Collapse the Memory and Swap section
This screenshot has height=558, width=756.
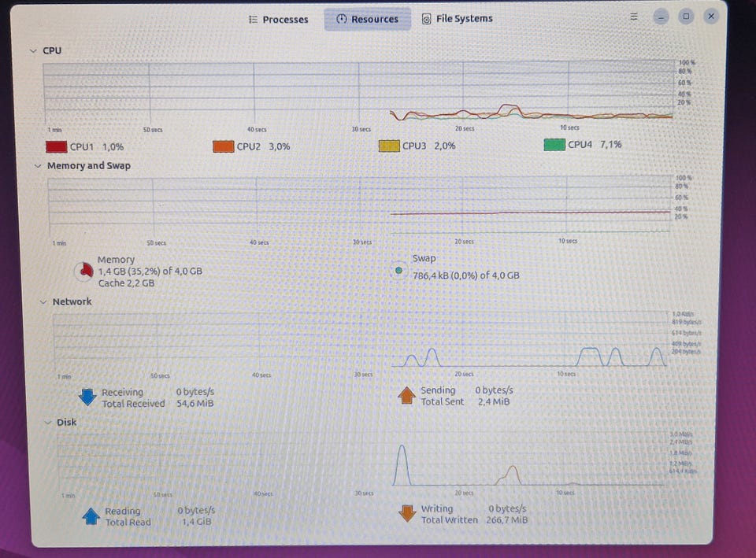click(x=38, y=166)
